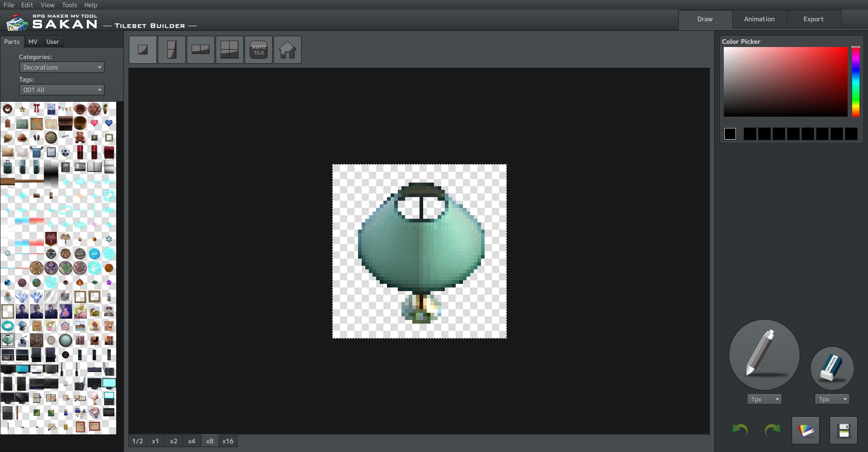Image resolution: width=868 pixels, height=452 pixels.
Task: Expand the Tags dropdown showing 001 All
Action: [62, 90]
